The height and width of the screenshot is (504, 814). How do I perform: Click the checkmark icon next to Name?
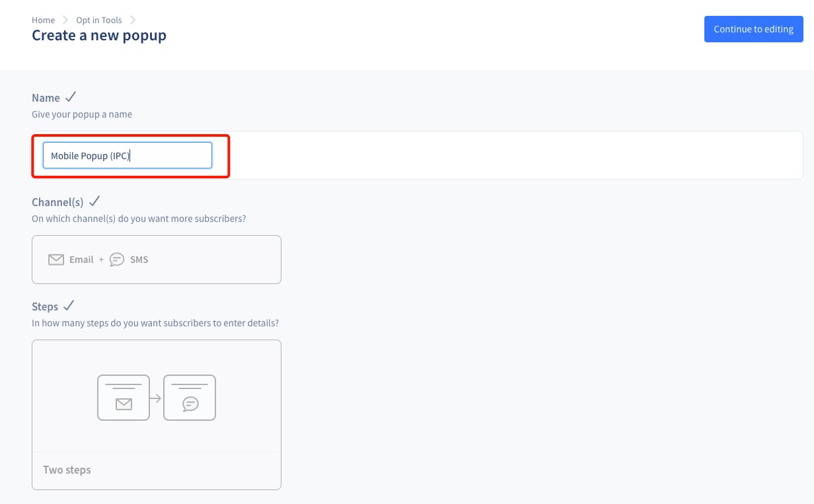pos(71,96)
